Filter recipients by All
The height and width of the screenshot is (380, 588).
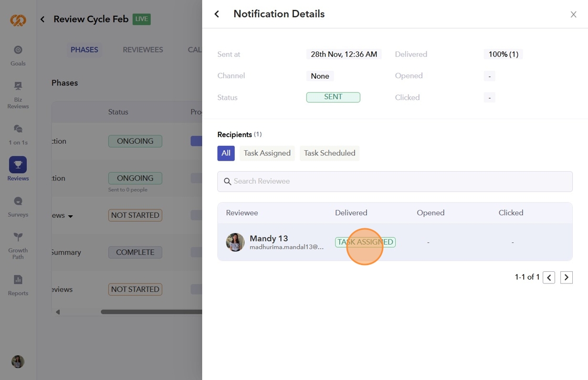point(226,153)
